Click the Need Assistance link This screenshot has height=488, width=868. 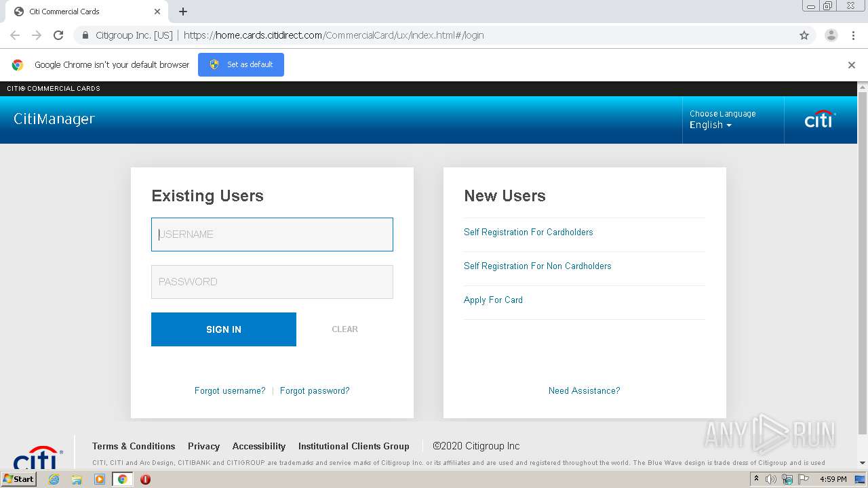584,391
